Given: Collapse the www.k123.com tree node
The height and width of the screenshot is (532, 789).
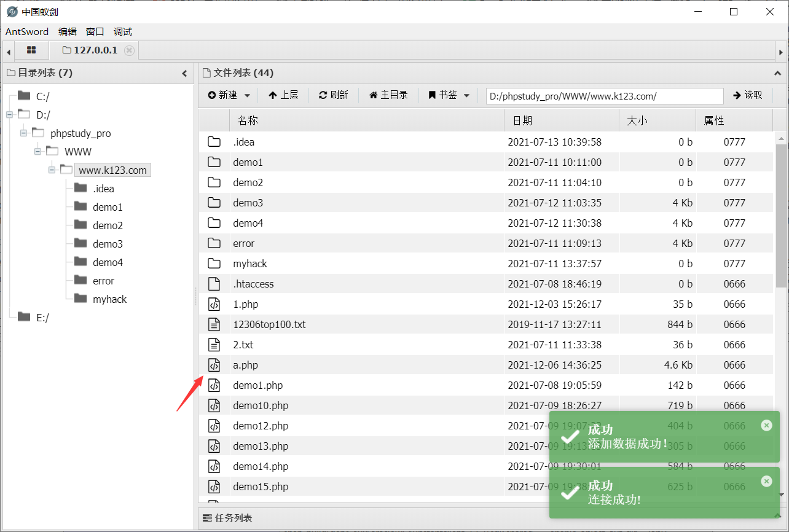Looking at the screenshot, I should (x=52, y=170).
